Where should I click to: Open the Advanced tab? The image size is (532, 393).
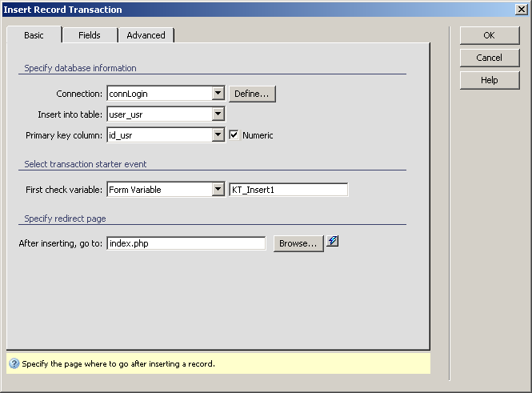pos(146,35)
